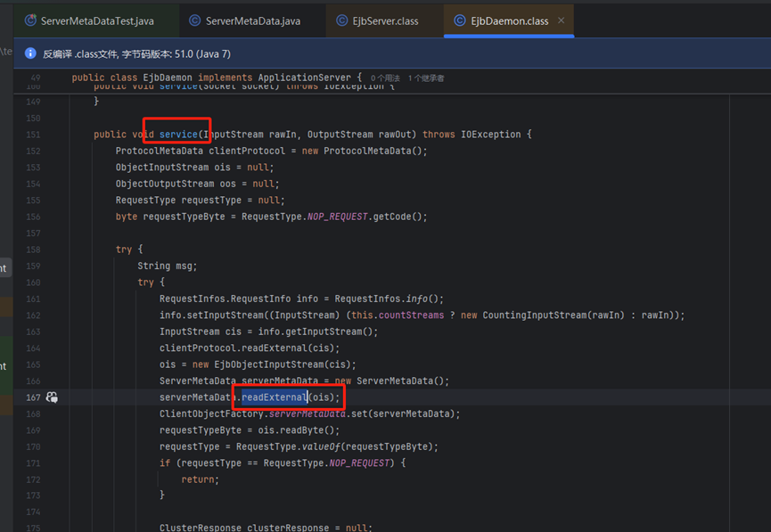Click the highlighted readExternal call on line 167
Image resolution: width=771 pixels, height=532 pixels.
tap(275, 397)
